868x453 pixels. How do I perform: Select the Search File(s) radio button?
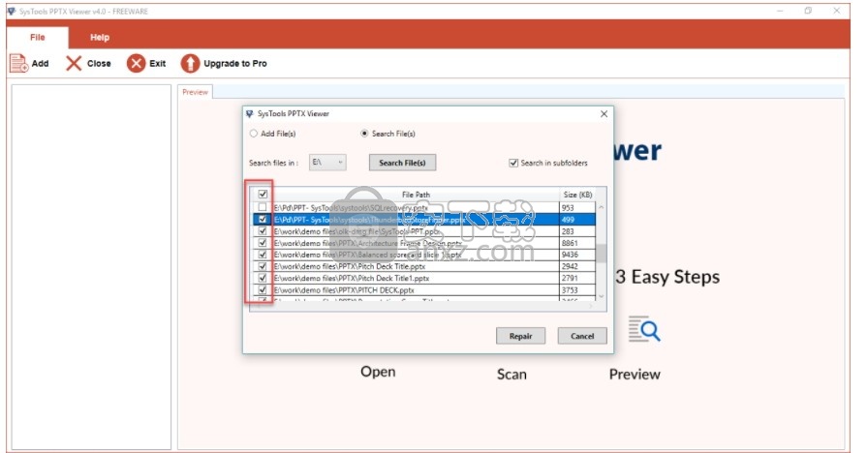click(364, 134)
